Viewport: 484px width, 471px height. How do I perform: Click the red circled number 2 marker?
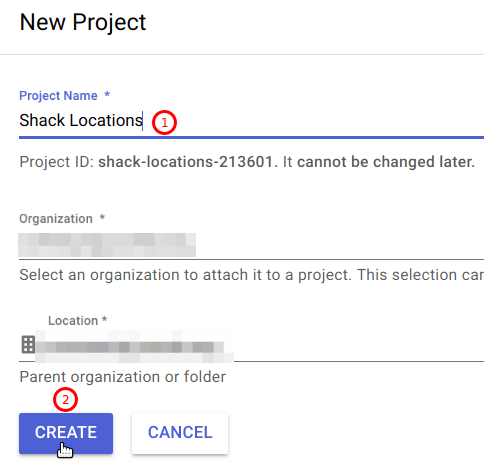(x=65, y=399)
